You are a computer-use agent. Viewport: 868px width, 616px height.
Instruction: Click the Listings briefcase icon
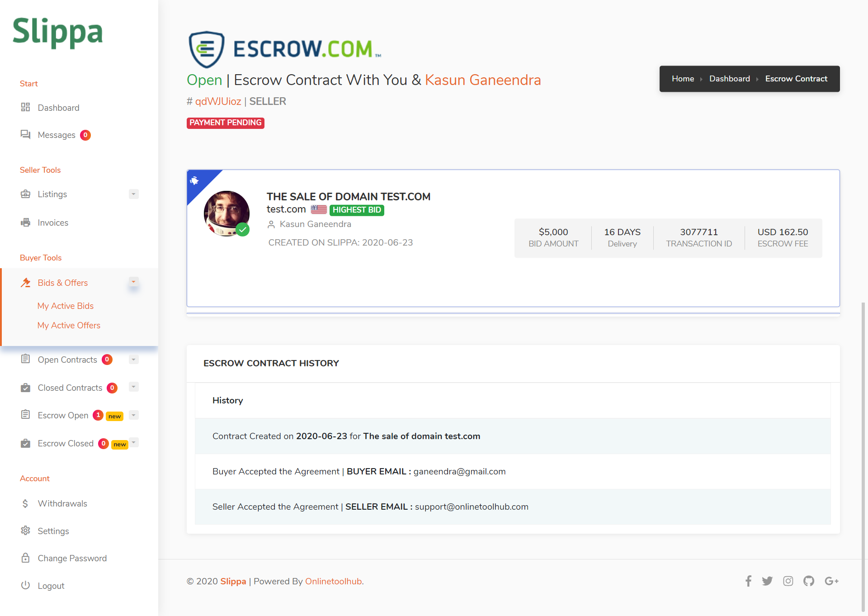[x=25, y=194]
